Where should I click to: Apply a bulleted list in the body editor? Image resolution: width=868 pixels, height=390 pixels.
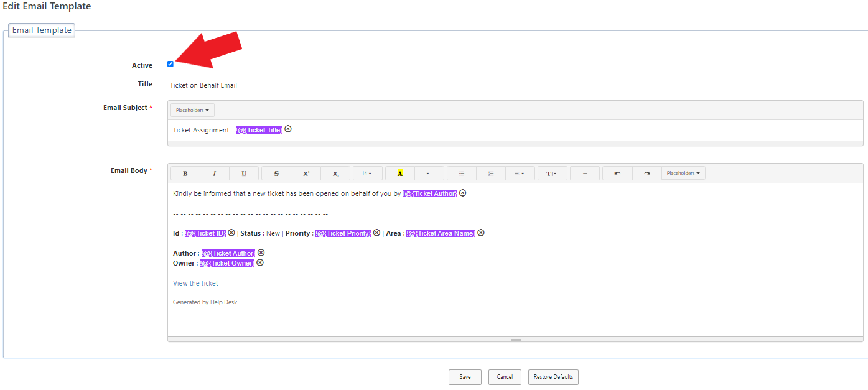(x=461, y=173)
